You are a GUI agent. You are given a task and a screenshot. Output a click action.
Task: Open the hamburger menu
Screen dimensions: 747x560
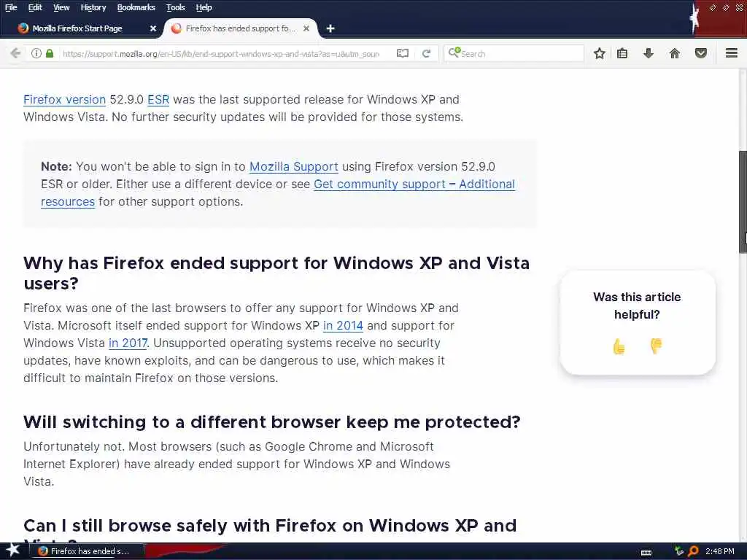pyautogui.click(x=732, y=53)
